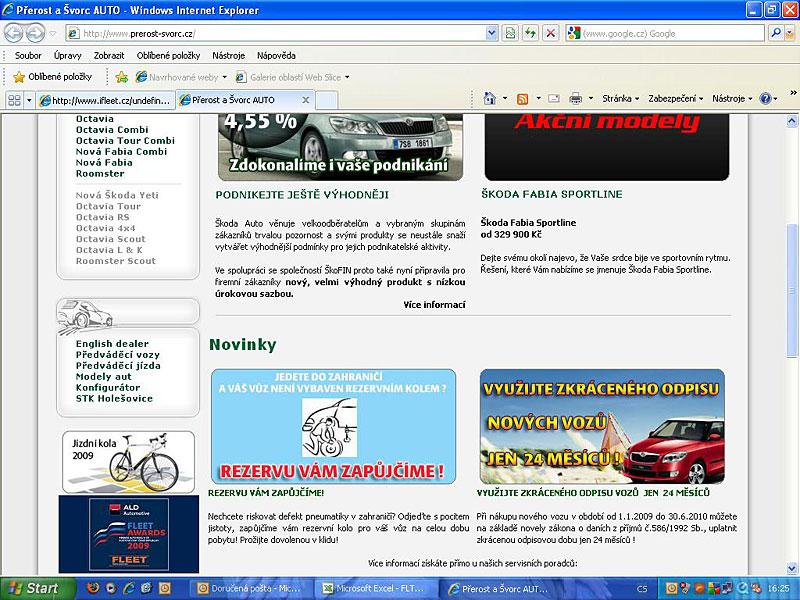Click the empty New Tab button
Viewport: 800px width, 600px height.
[x=327, y=100]
